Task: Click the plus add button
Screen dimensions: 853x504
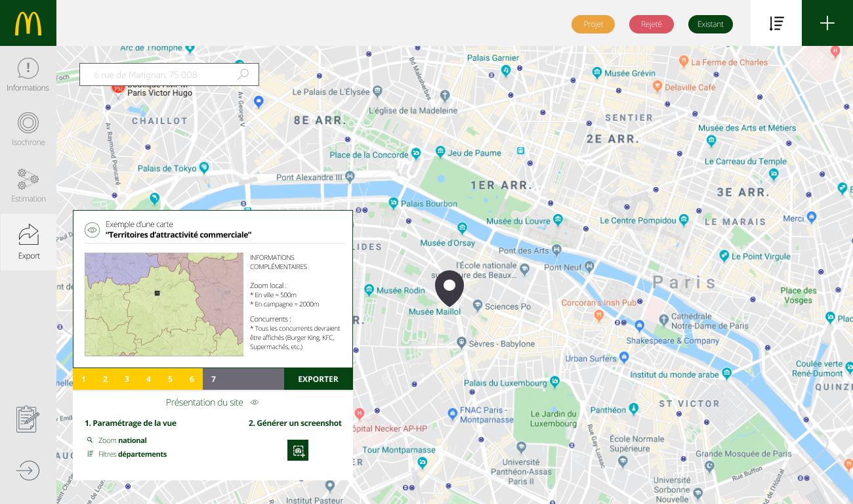Action: pos(827,23)
